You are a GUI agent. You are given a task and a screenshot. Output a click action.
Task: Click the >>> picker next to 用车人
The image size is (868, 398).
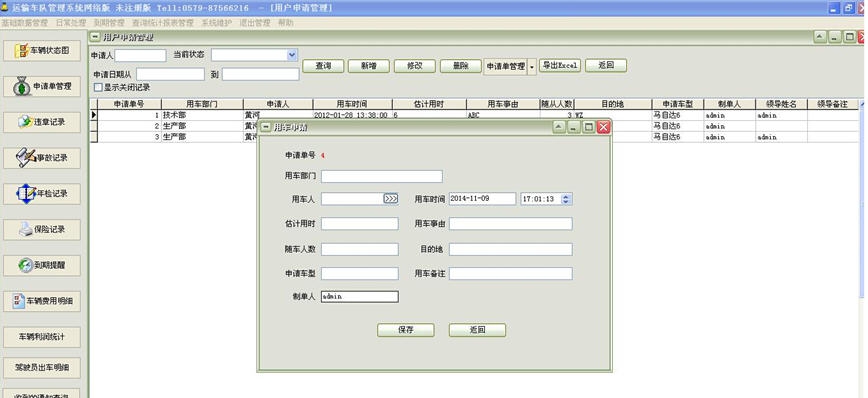tap(391, 198)
